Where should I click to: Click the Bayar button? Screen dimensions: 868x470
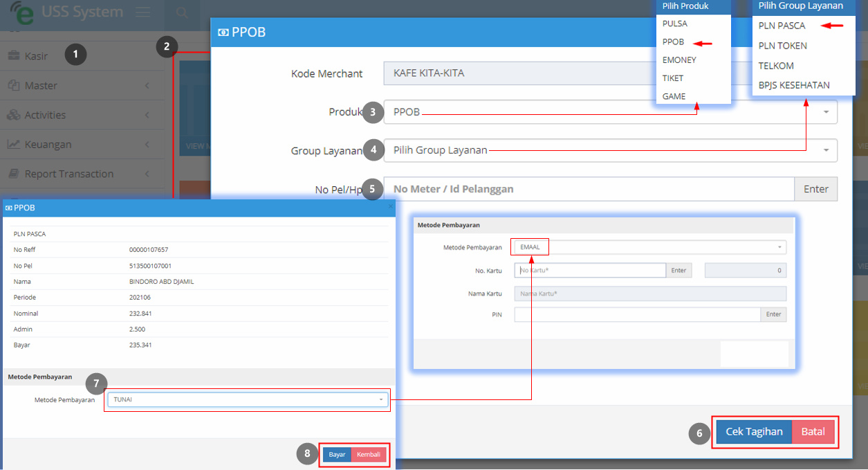coord(337,455)
